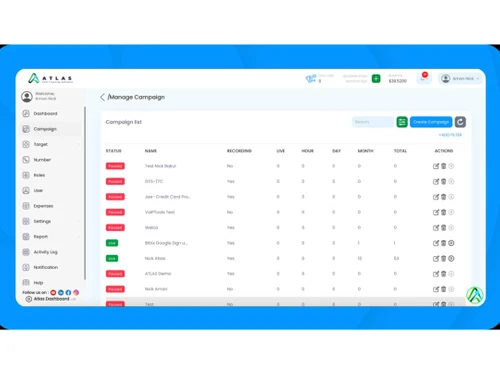Click the sidebar welcome profile avatar
The width and height of the screenshot is (500, 375).
click(27, 97)
